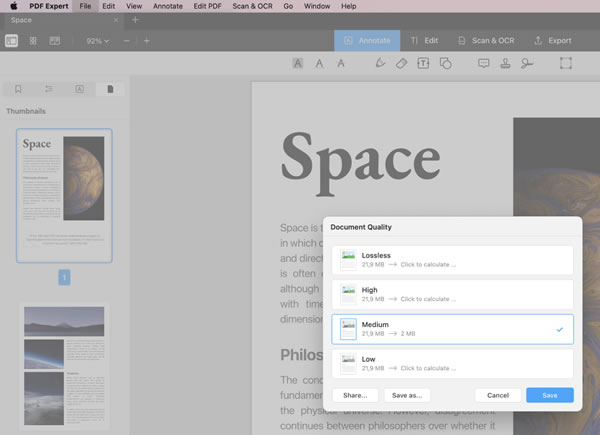Switch to page grid view icon
The width and height of the screenshot is (600, 435).
click(x=33, y=41)
